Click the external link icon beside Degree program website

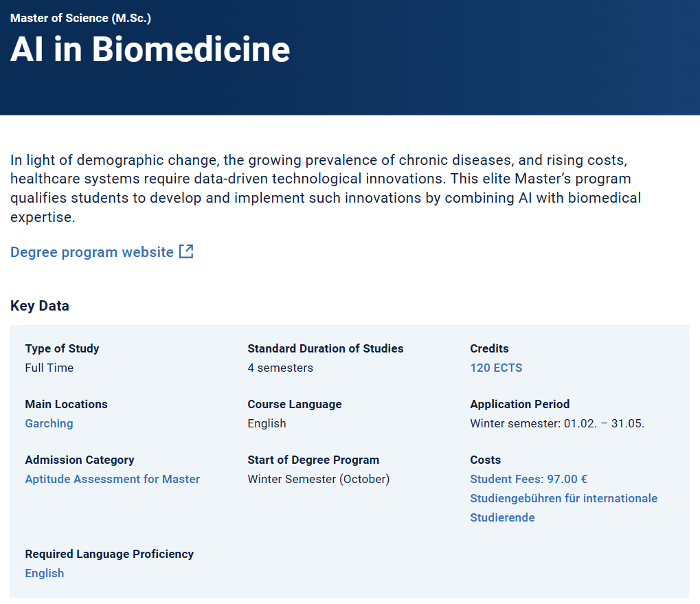[x=186, y=251]
